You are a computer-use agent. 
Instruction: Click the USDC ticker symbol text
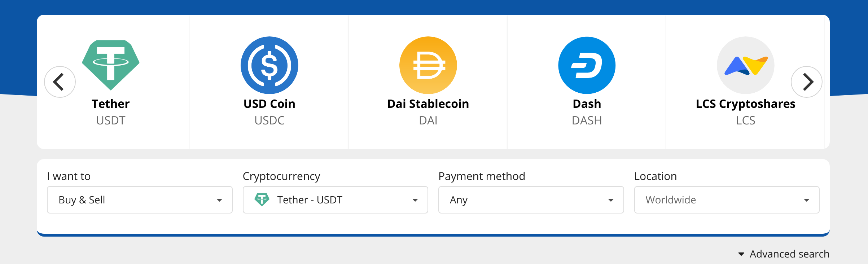pyautogui.click(x=269, y=120)
